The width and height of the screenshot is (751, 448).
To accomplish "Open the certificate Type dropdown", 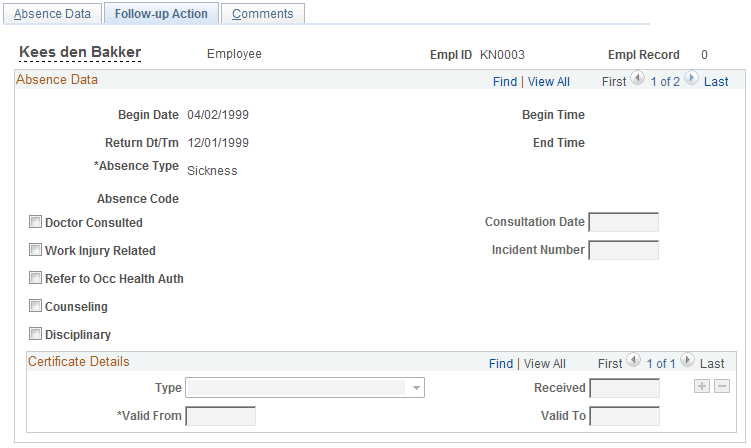I will coord(305,388).
